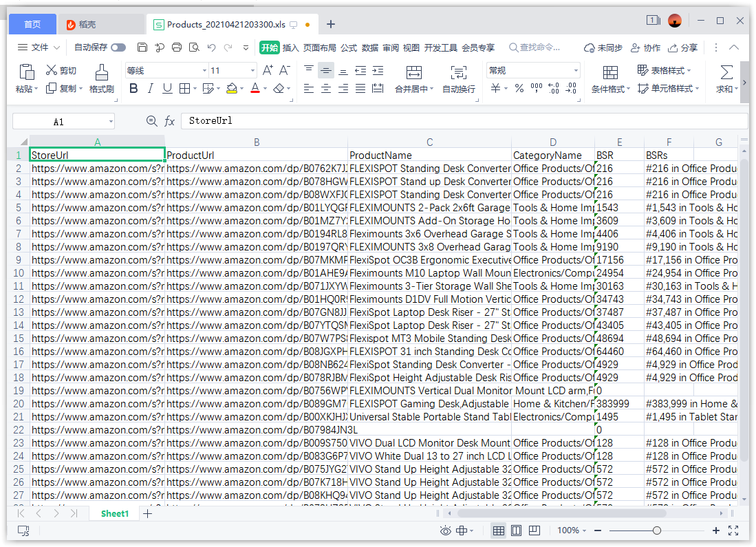The image size is (756, 547).
Task: Click the Collaborate (协作) button
Action: (x=645, y=47)
